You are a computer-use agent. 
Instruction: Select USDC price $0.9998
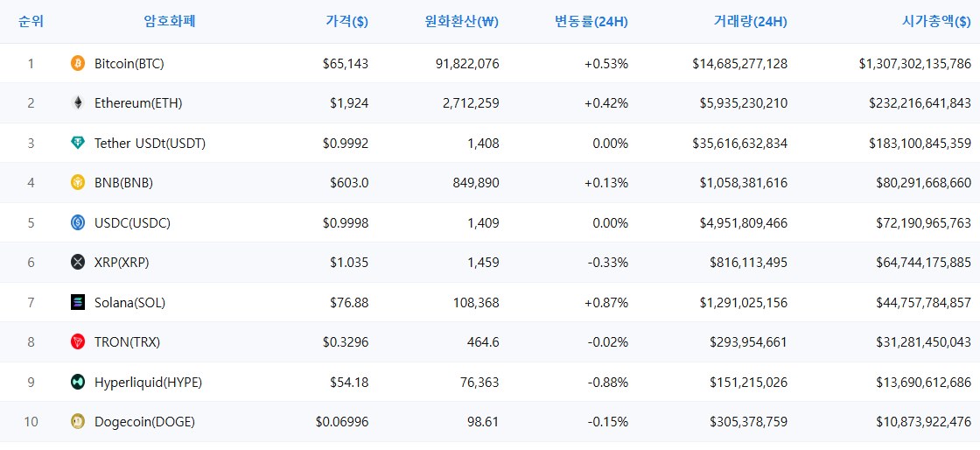coord(346,222)
